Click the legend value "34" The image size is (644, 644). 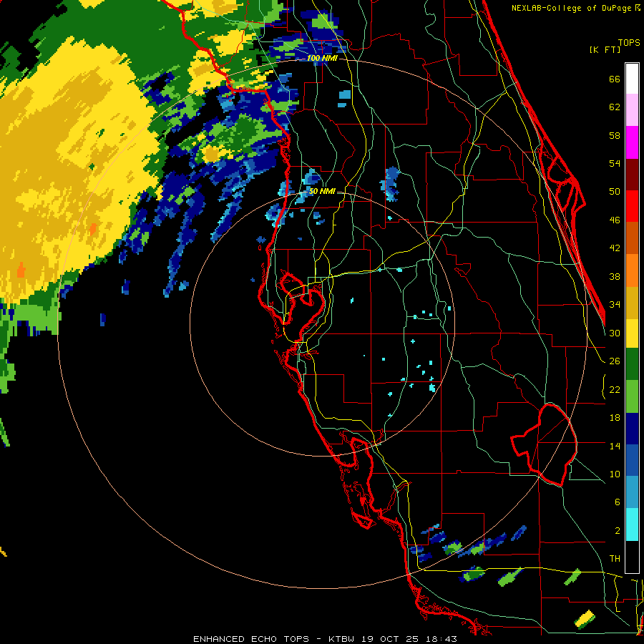[615, 305]
